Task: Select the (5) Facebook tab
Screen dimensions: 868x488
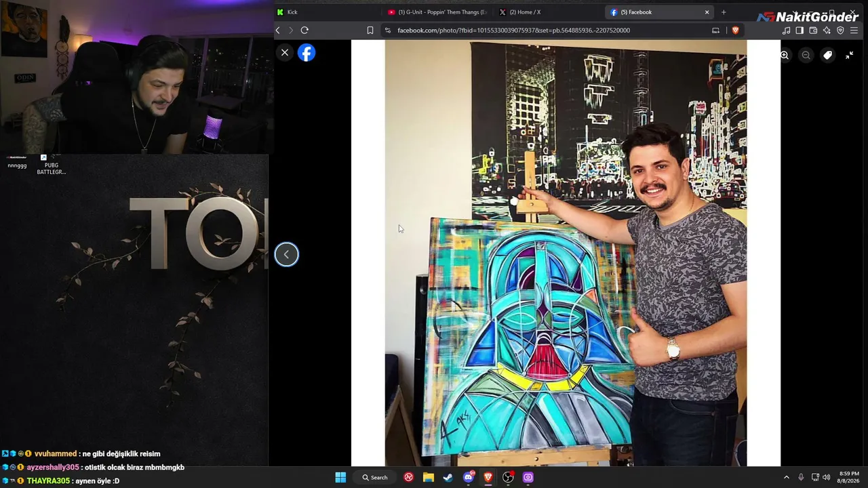Action: pyautogui.click(x=659, y=12)
